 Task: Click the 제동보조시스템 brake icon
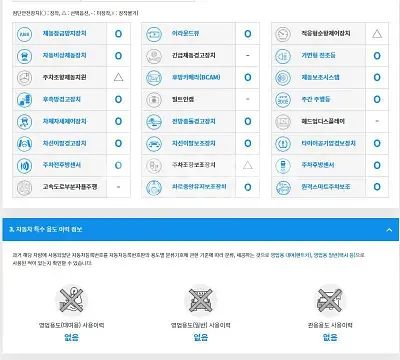(x=283, y=78)
